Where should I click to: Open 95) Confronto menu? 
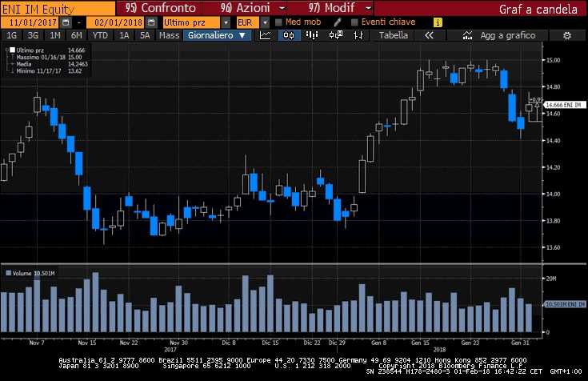pyautogui.click(x=161, y=8)
